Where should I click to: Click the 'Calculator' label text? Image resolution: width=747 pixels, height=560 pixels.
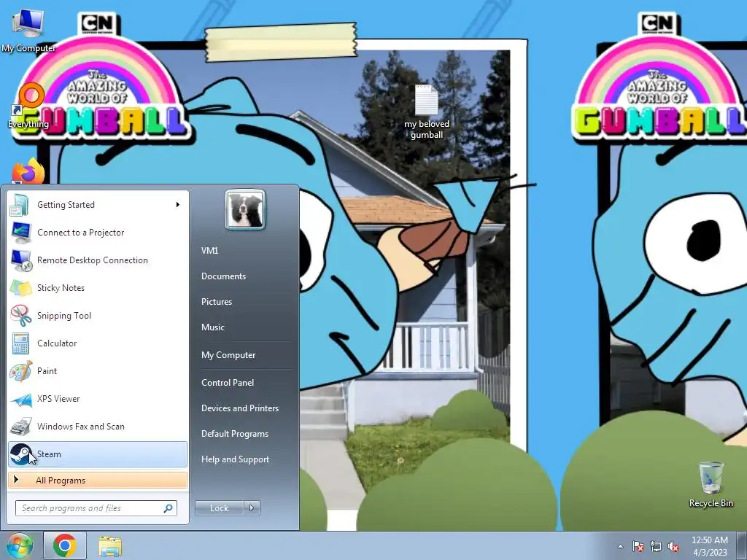click(x=57, y=343)
